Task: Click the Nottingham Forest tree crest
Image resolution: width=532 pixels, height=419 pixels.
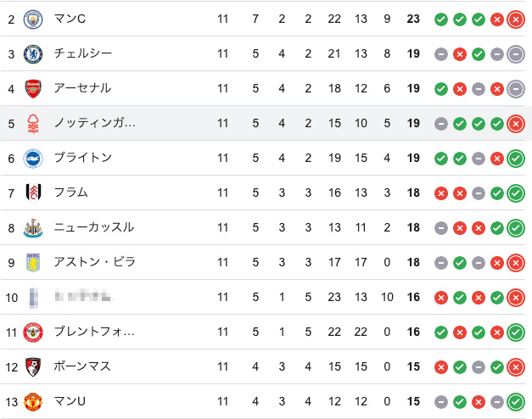Action: [33, 124]
